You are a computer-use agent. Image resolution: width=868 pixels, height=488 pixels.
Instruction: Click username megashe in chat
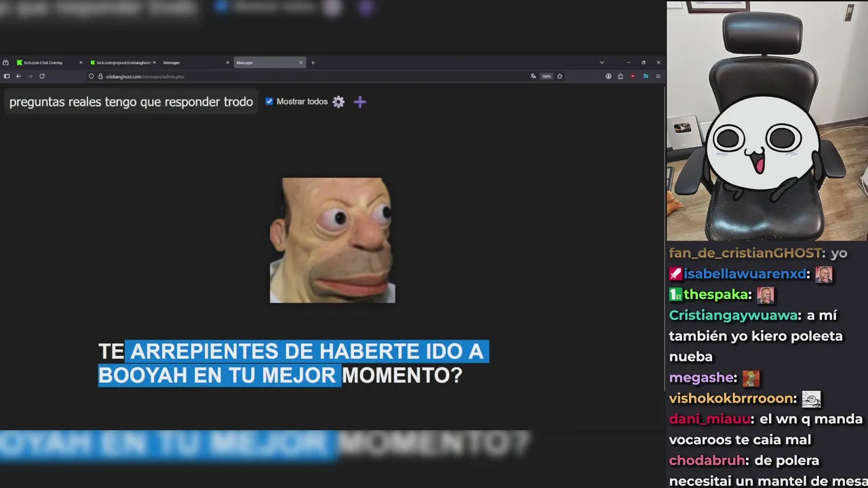[702, 378]
